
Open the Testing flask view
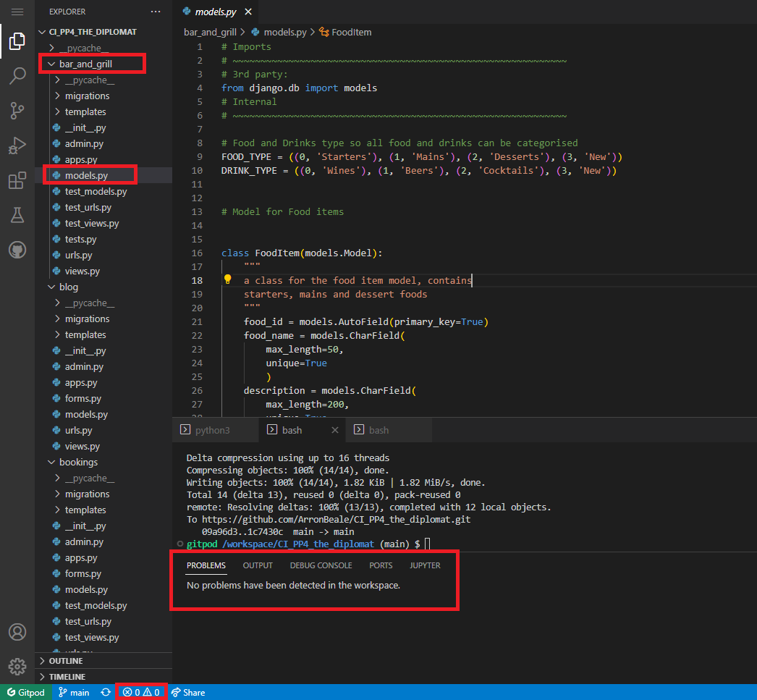pyautogui.click(x=17, y=215)
